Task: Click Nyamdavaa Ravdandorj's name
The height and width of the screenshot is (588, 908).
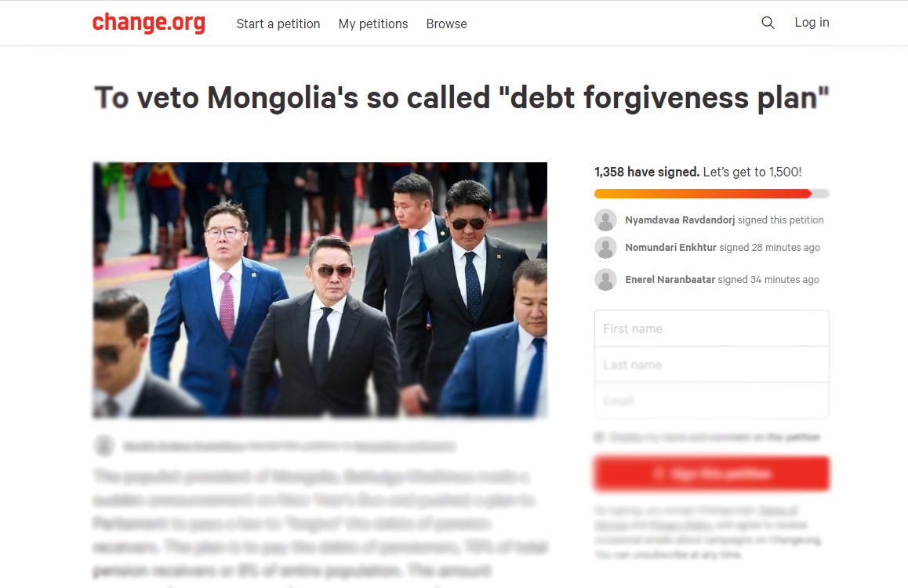Action: click(x=680, y=220)
